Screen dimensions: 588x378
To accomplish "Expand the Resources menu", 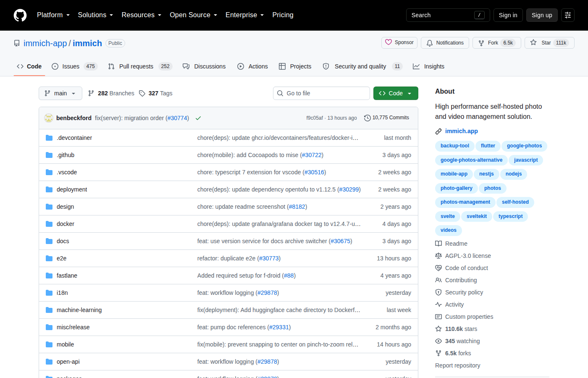I will (x=142, y=15).
